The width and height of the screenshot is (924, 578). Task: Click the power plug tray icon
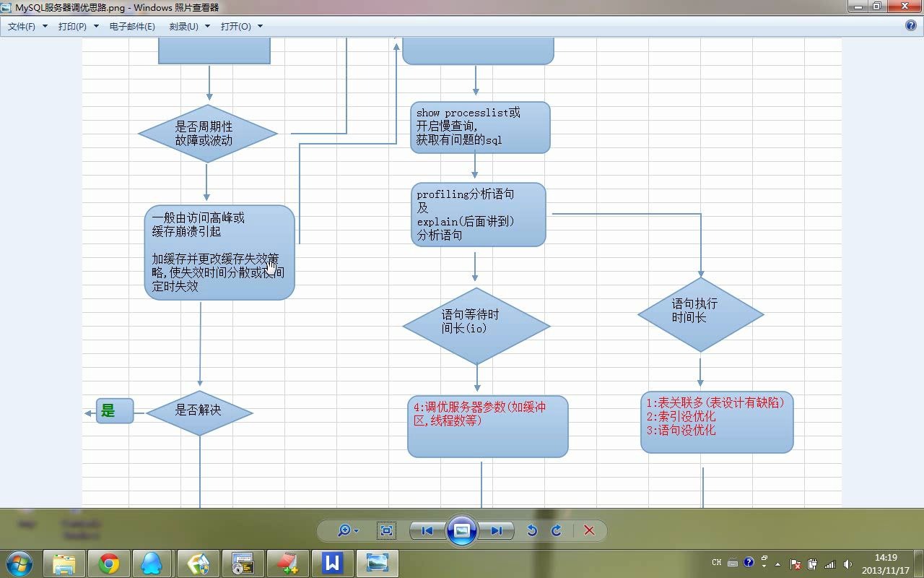click(x=812, y=564)
